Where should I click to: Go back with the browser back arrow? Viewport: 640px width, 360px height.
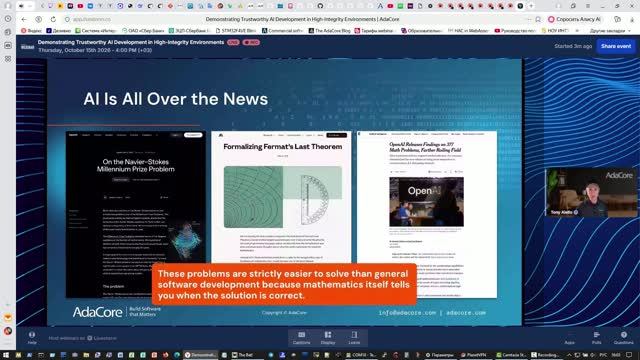(24, 19)
